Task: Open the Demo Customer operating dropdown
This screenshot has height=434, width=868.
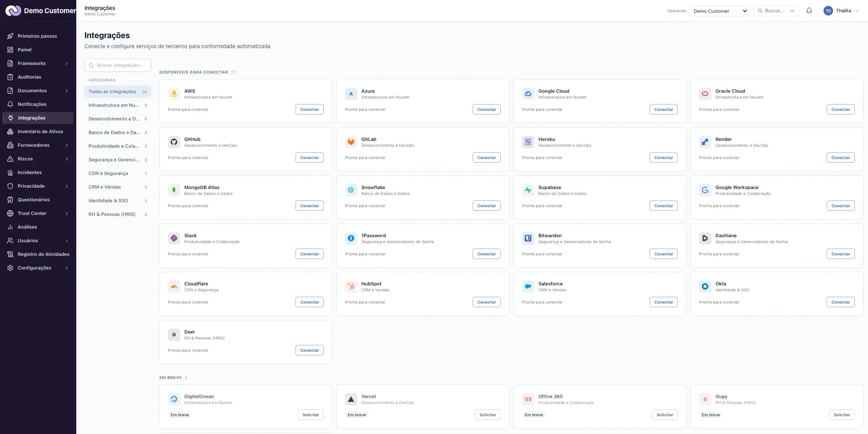Action: (x=719, y=11)
